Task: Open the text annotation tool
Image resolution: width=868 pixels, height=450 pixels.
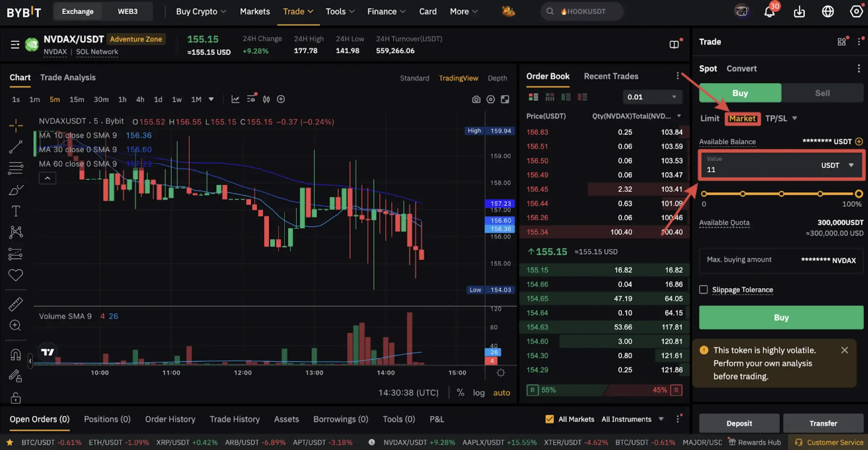Action: (x=16, y=211)
